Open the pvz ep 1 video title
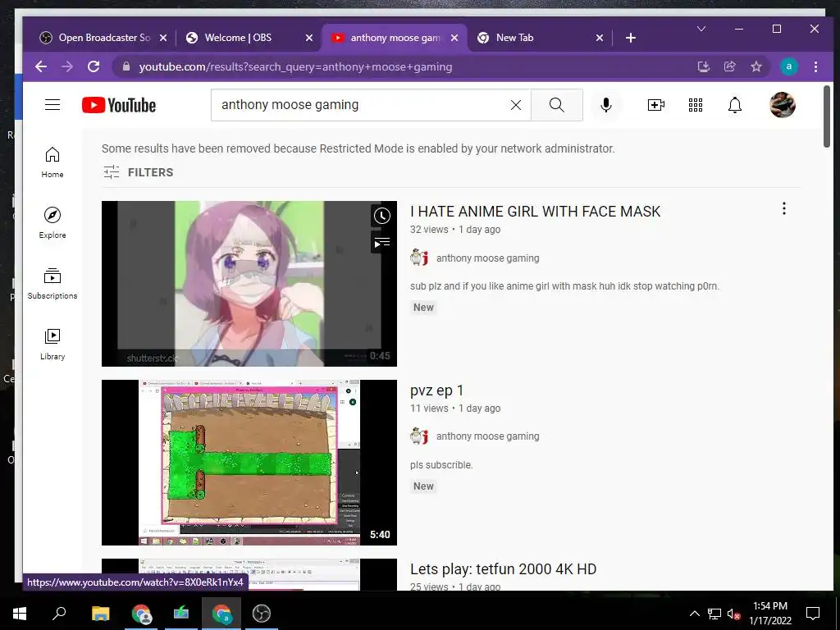This screenshot has width=840, height=630. pyautogui.click(x=436, y=390)
